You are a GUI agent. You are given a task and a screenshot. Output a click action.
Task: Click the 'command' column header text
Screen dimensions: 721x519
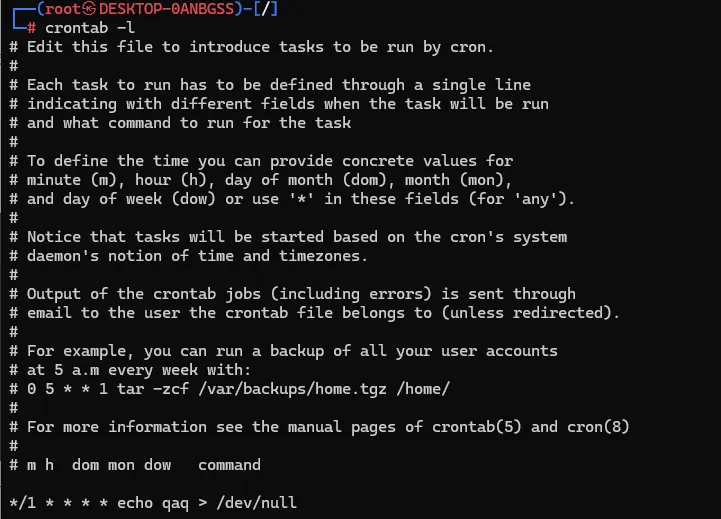229,465
